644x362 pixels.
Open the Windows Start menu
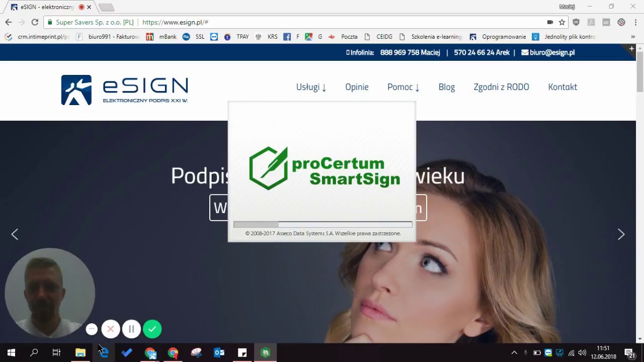click(x=11, y=352)
